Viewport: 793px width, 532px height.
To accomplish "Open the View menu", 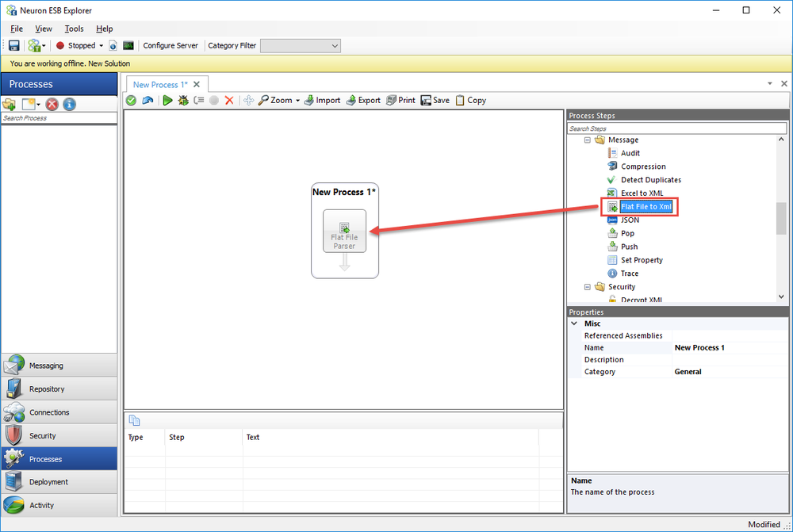I will [x=44, y=29].
